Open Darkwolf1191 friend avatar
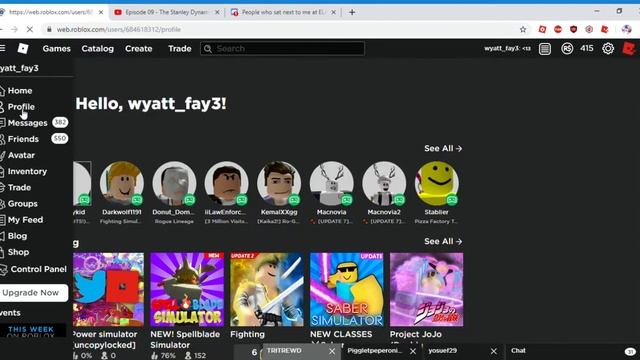 (122, 184)
